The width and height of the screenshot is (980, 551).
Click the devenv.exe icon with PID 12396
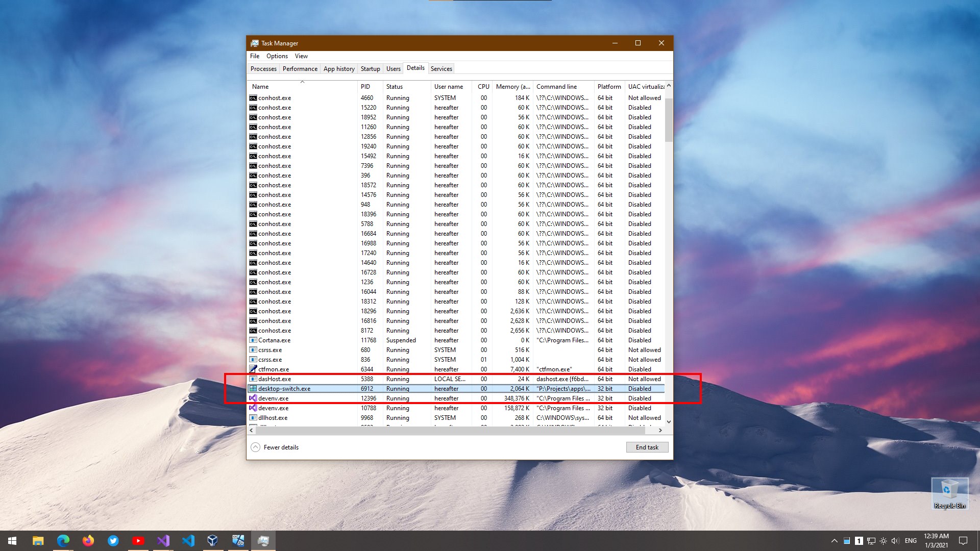(x=253, y=398)
